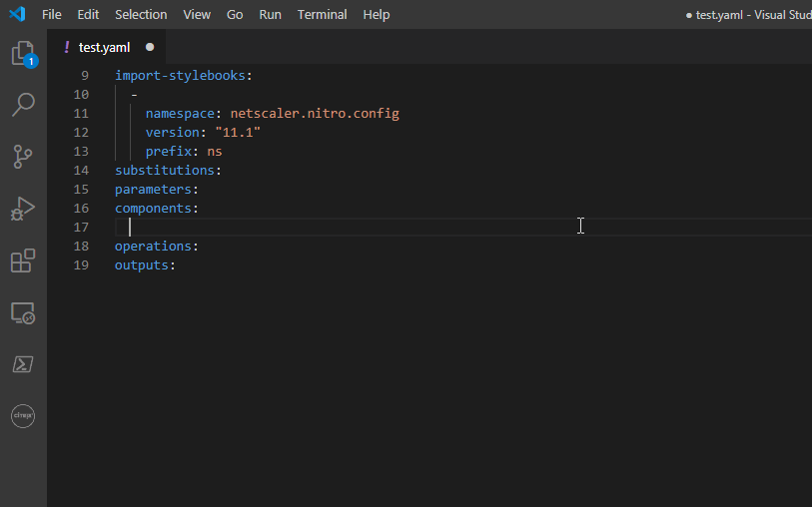The height and width of the screenshot is (507, 812).
Task: Click the version key on line 12
Action: 172,133
